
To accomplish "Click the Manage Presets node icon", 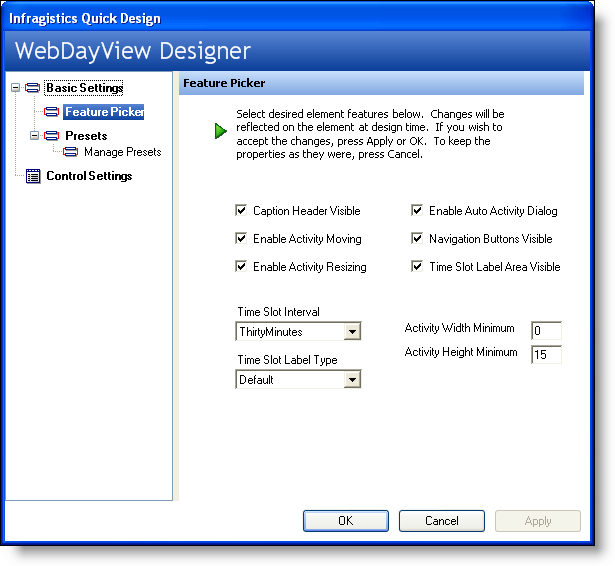I will pyautogui.click(x=71, y=152).
